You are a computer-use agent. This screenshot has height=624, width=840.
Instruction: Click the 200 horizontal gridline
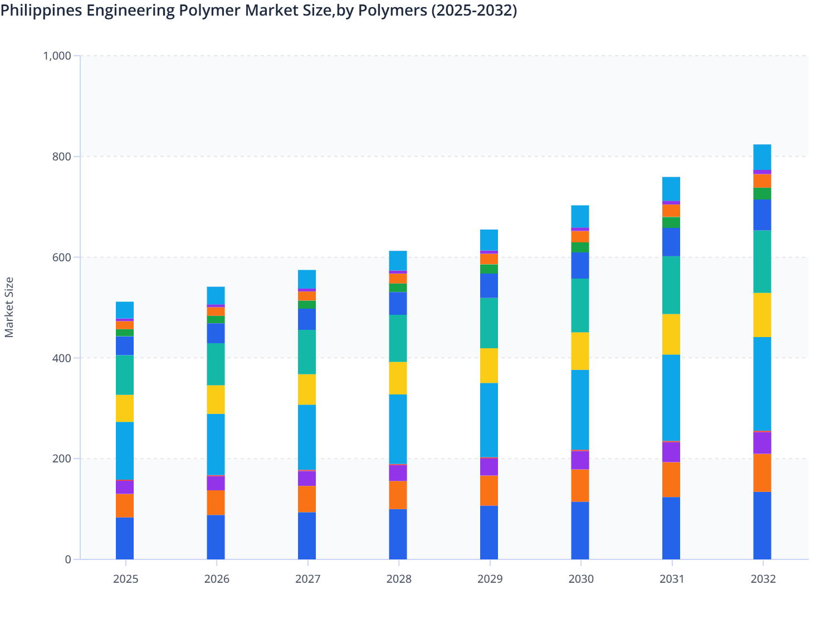pyautogui.click(x=440, y=458)
